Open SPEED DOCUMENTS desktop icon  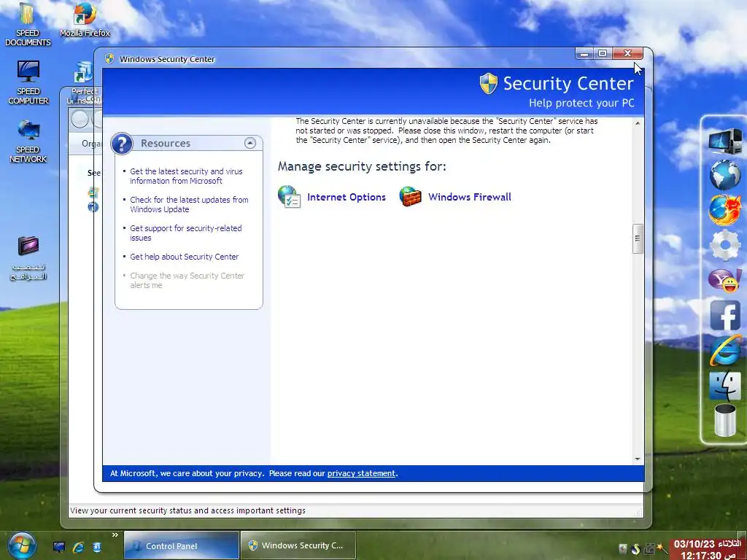[x=28, y=24]
